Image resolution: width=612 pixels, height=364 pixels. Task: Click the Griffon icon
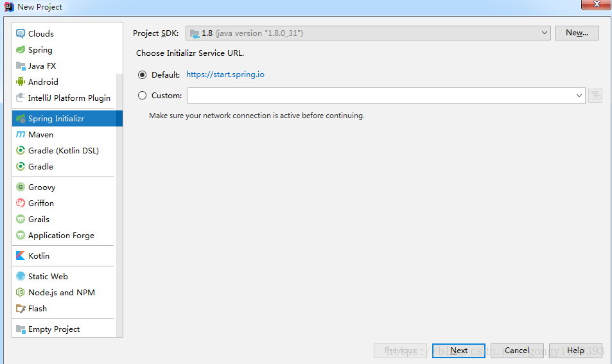21,203
